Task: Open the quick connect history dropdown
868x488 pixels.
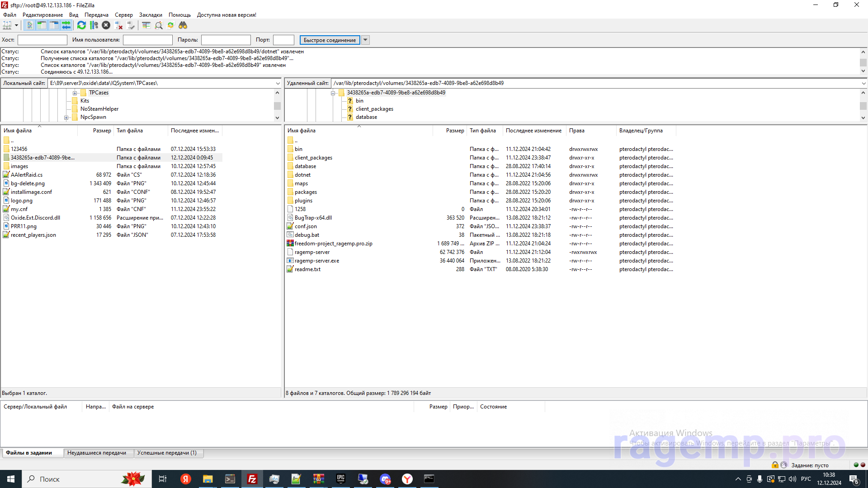Action: pyautogui.click(x=365, y=40)
